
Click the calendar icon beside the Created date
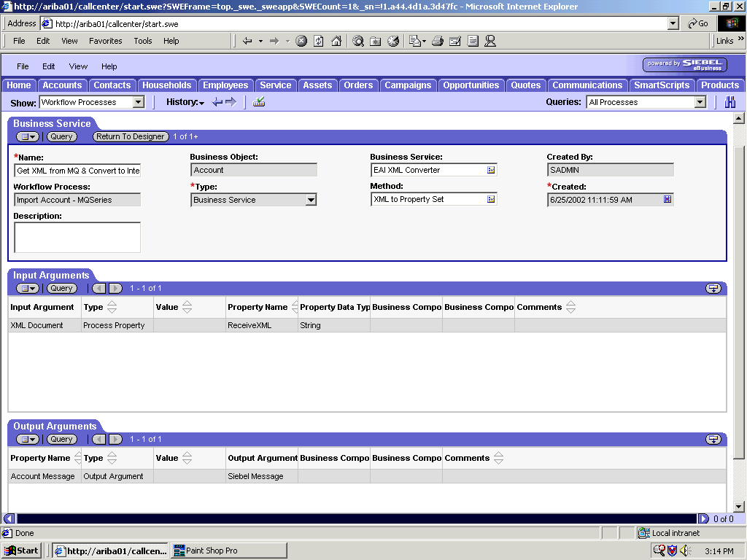tap(667, 198)
